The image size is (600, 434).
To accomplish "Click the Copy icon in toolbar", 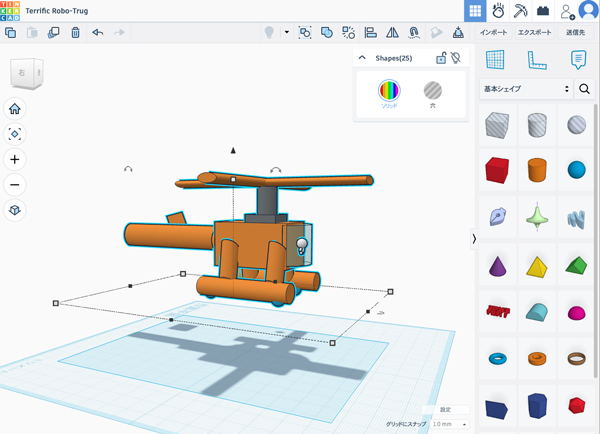I will [x=11, y=33].
